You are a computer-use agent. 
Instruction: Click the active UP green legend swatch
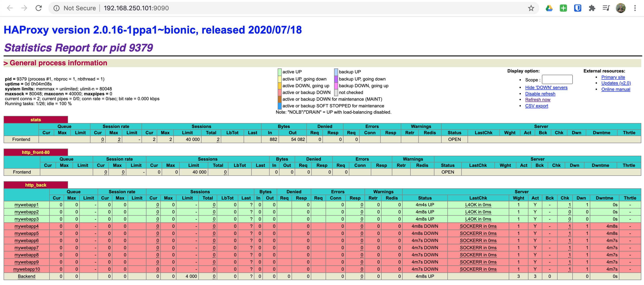280,72
